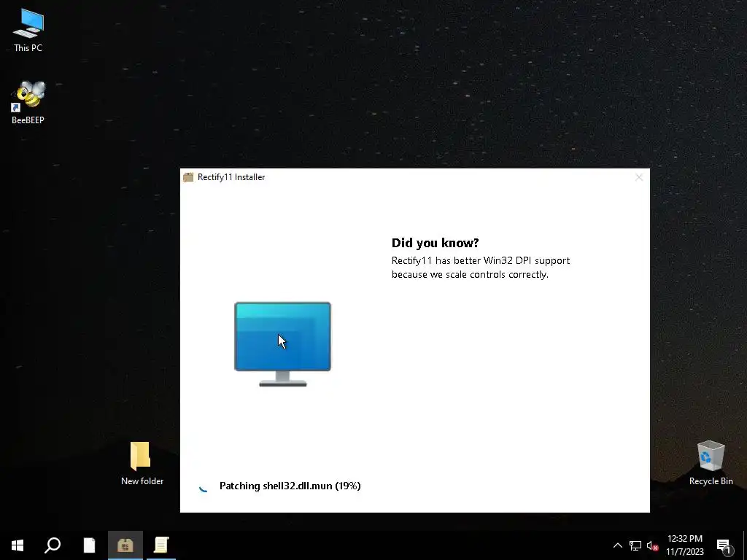Click the blank document taskbar icon
The image size is (747, 560).
89,545
